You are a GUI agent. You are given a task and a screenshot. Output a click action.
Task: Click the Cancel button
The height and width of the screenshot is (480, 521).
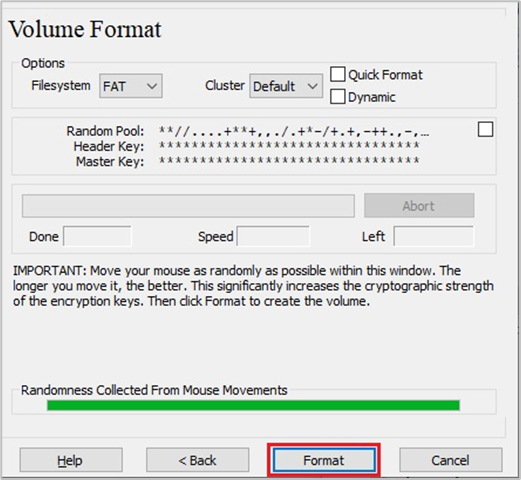451,460
